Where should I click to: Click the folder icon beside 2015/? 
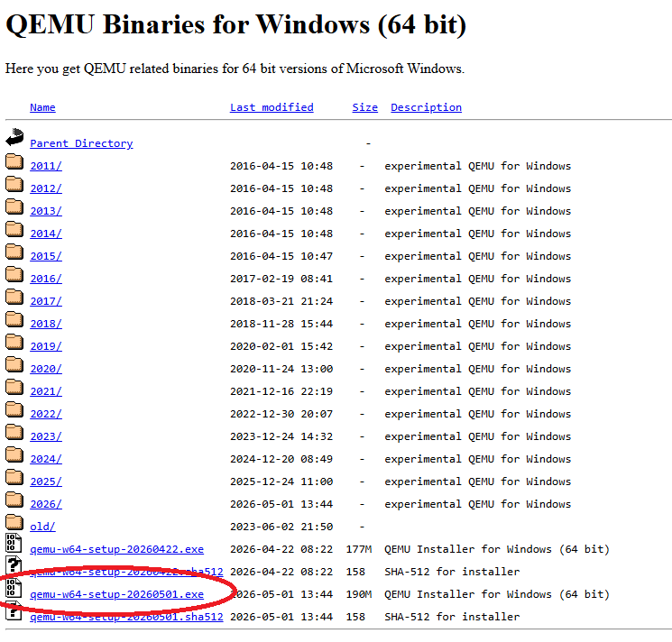[x=14, y=252]
